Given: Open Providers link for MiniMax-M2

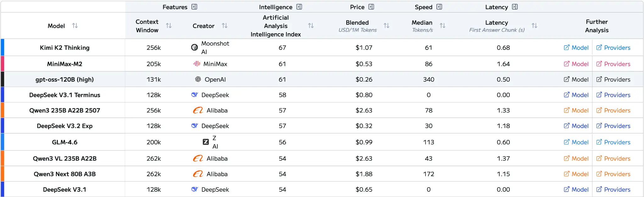Looking at the screenshot, I should coord(613,64).
